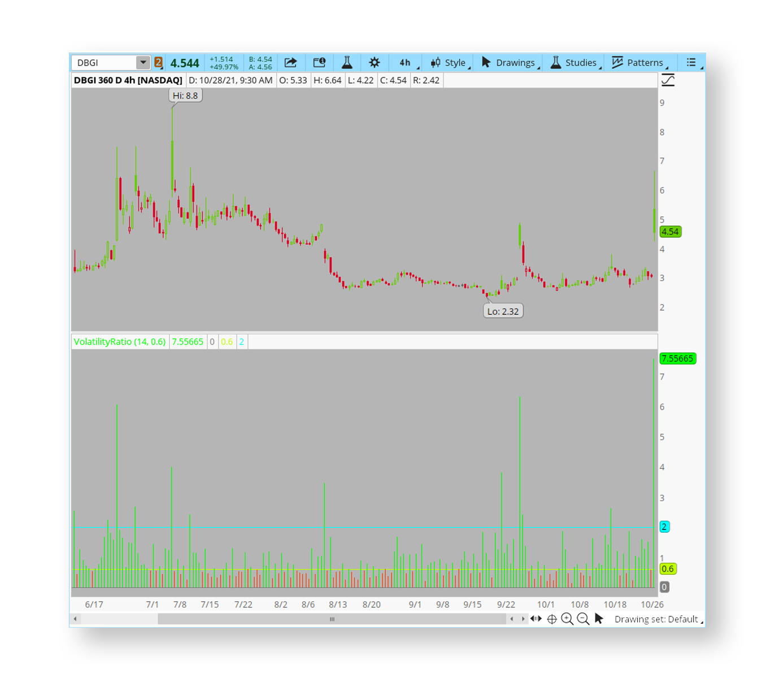Click the O: 5.33 open value
Image resolution: width=784 pixels, height=687 pixels.
(x=293, y=80)
